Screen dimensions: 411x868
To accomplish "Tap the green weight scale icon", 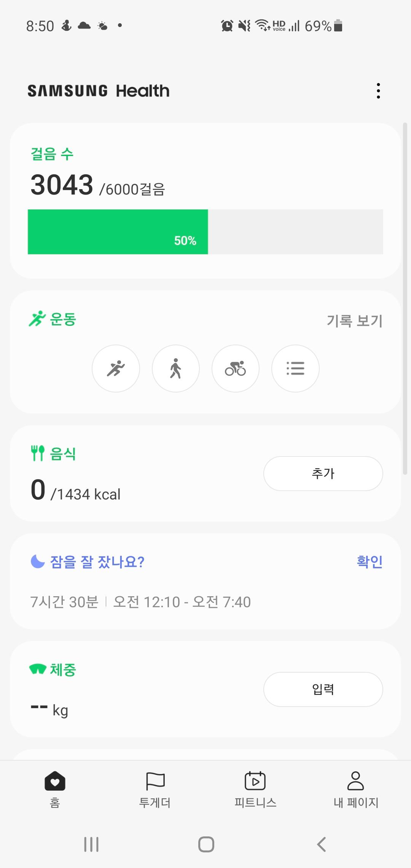I will click(x=38, y=669).
